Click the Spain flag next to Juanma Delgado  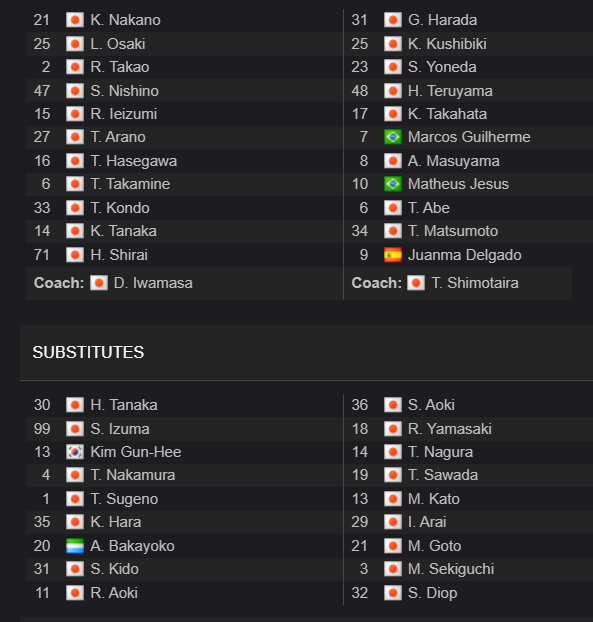[393, 255]
